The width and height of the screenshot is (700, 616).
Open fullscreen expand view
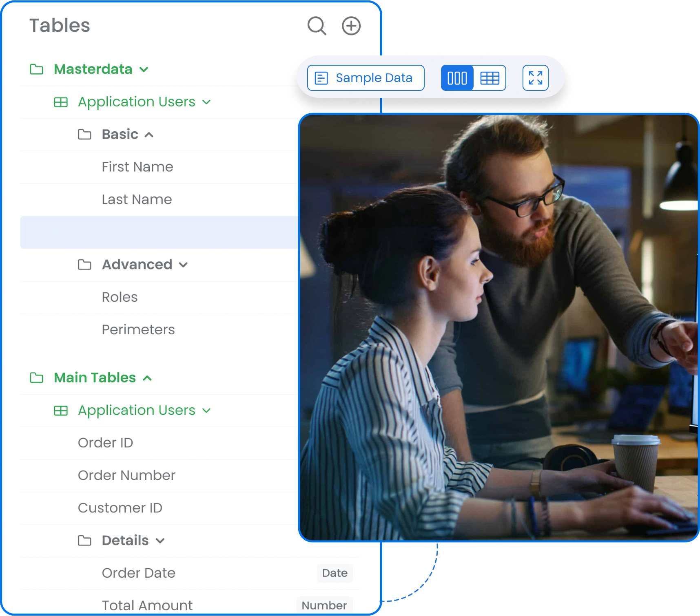point(535,78)
